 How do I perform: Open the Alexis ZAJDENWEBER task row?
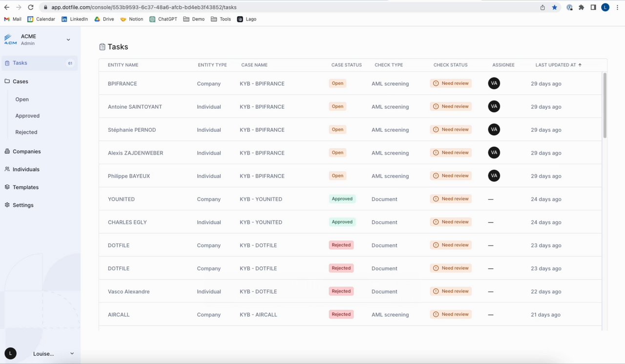point(350,153)
